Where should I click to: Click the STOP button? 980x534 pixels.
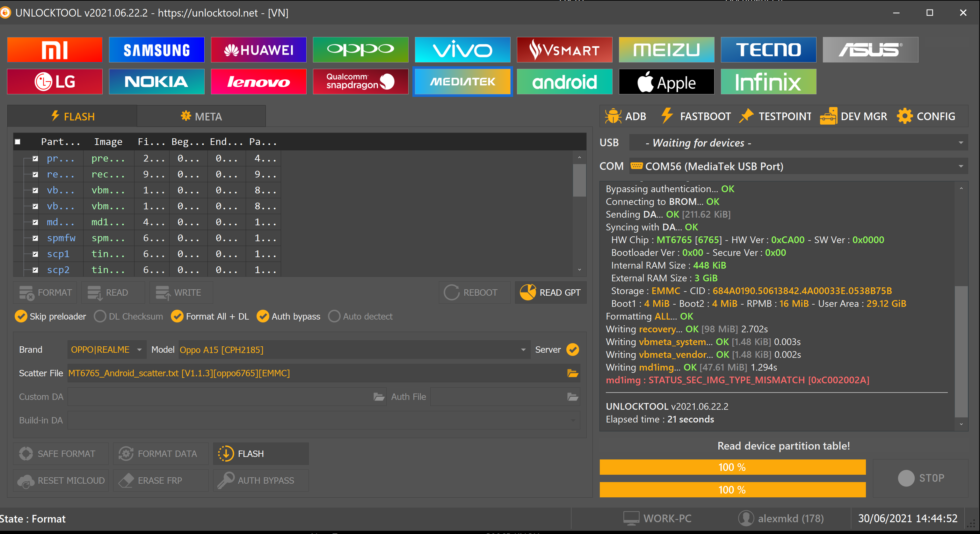(x=920, y=478)
